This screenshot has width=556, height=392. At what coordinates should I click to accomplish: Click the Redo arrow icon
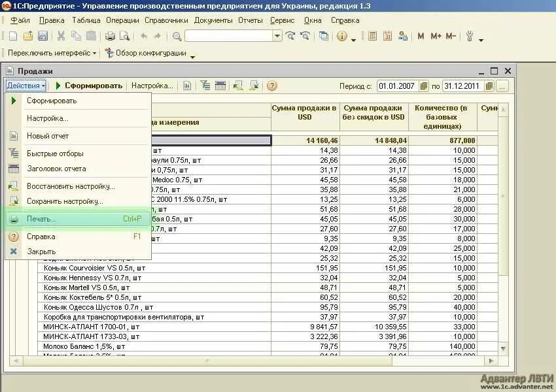tap(158, 36)
